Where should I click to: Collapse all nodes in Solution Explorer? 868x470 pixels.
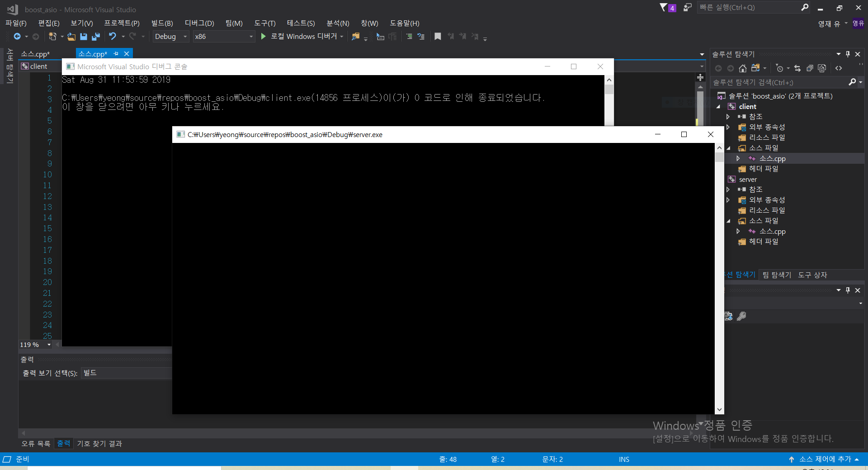point(810,68)
